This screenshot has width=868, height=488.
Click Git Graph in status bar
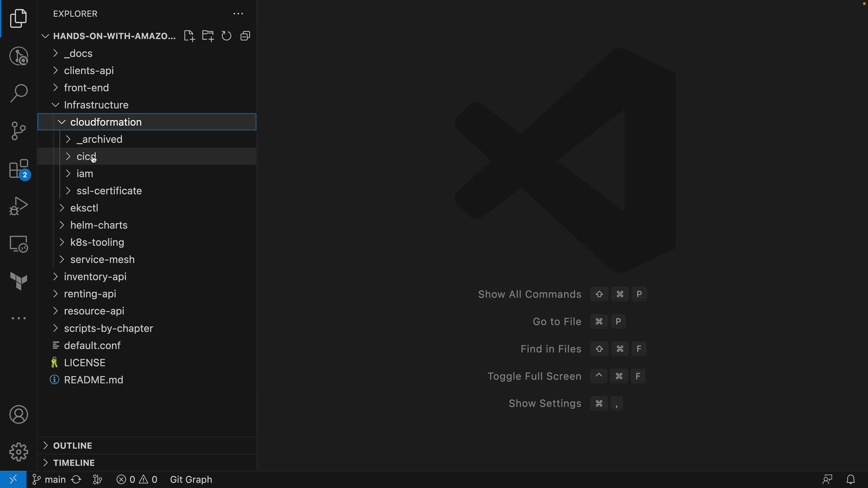tap(191, 479)
